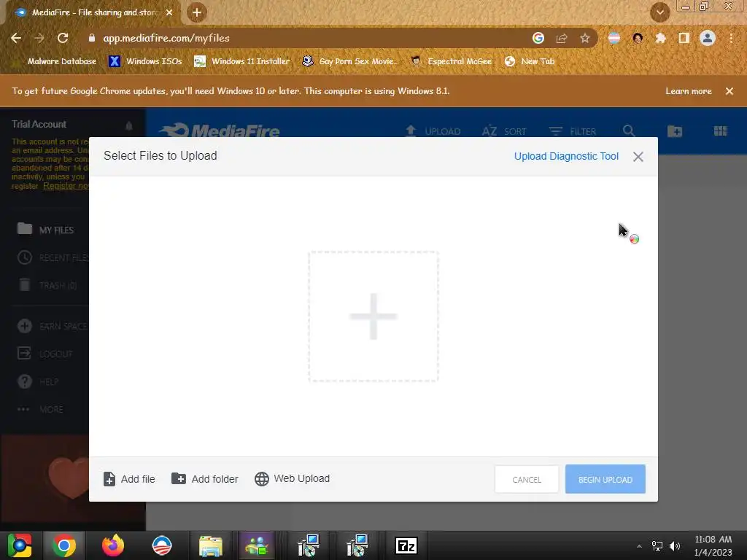
Task: Cancel the upload dialog
Action: 527,479
